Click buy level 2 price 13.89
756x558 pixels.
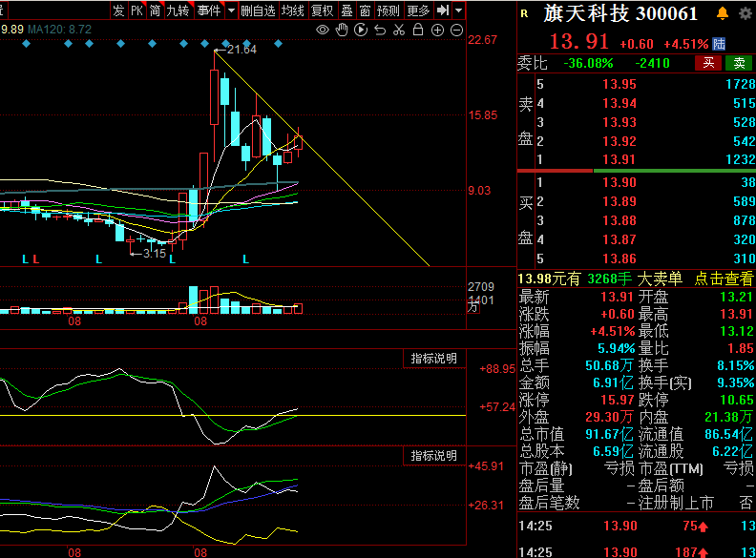click(x=619, y=201)
